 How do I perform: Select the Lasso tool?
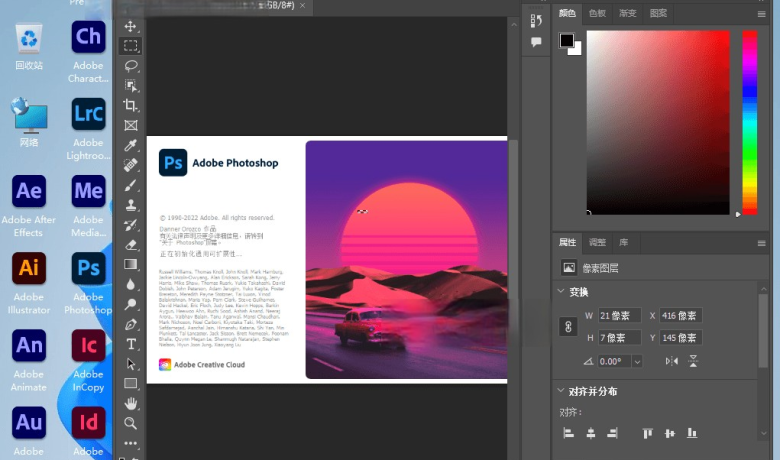coord(131,66)
